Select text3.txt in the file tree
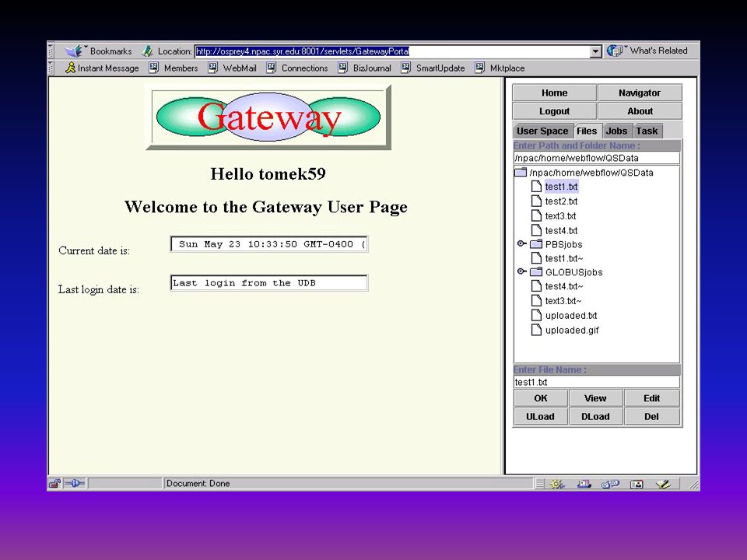The width and height of the screenshot is (747, 560). pyautogui.click(x=560, y=215)
